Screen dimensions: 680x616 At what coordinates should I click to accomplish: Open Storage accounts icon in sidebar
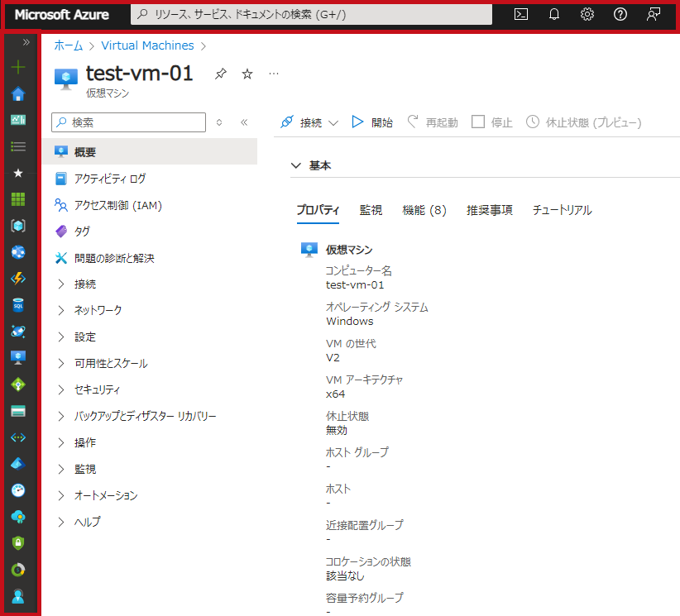tap(18, 411)
